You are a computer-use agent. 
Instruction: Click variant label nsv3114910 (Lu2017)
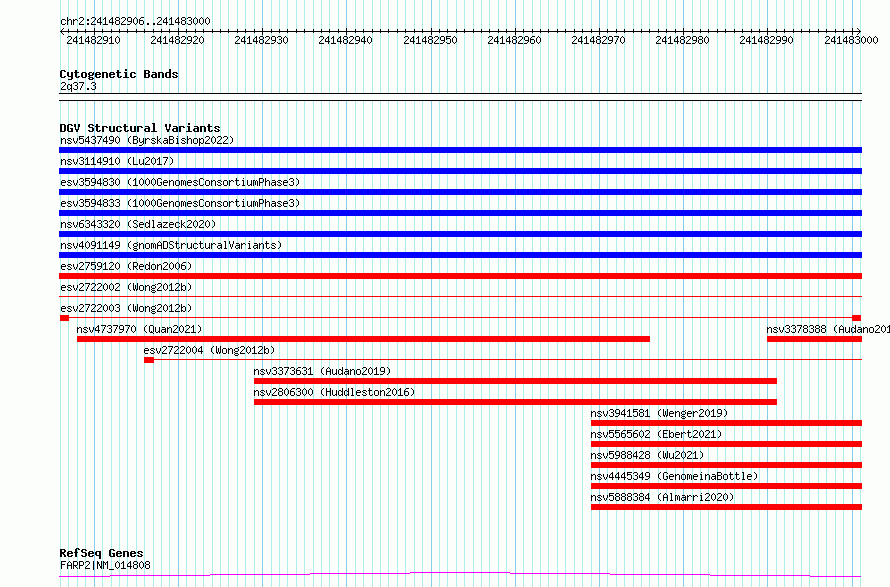click(117, 161)
